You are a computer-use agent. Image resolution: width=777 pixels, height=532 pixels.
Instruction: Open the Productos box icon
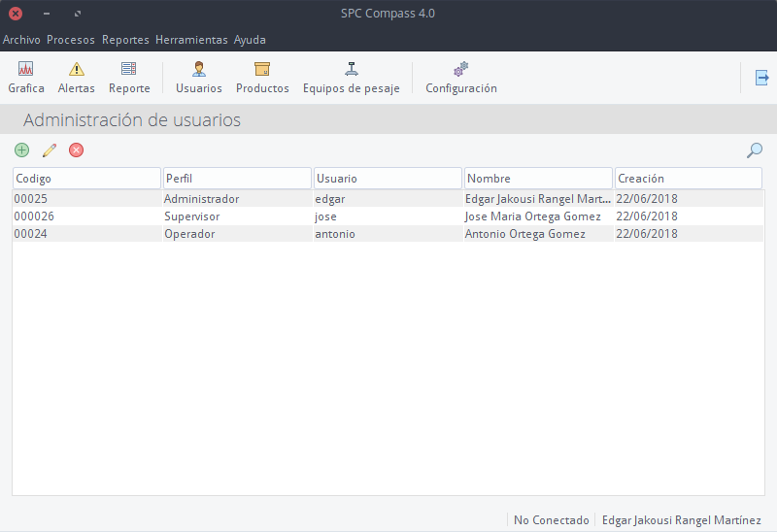tap(262, 78)
